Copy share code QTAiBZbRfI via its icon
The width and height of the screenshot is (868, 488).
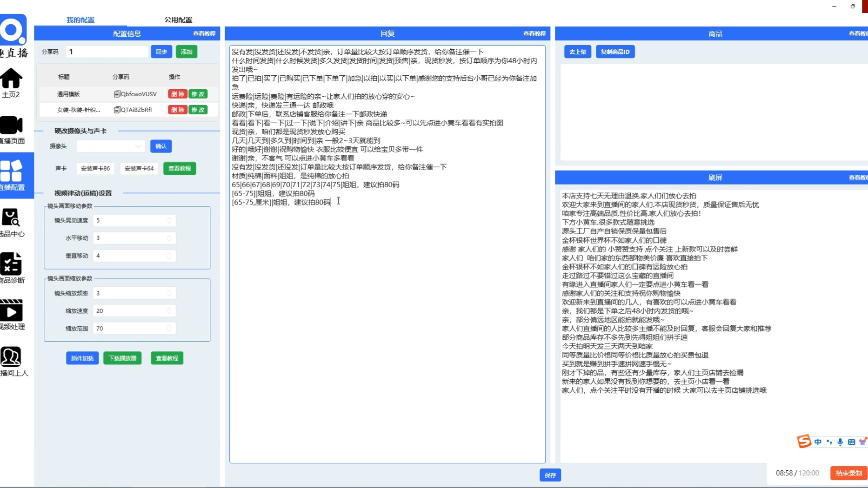(x=117, y=110)
